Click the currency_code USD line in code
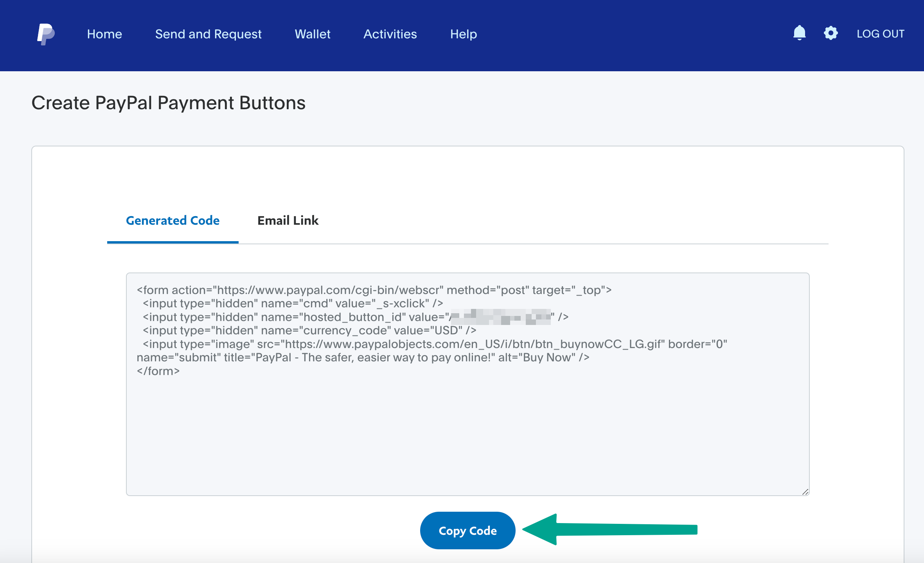 tap(309, 330)
